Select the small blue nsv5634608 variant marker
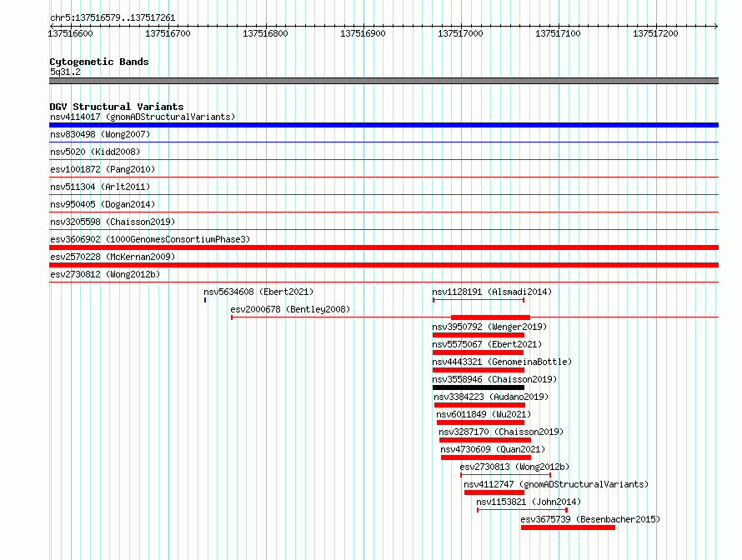Image resolution: width=742 pixels, height=560 pixels. [205, 300]
